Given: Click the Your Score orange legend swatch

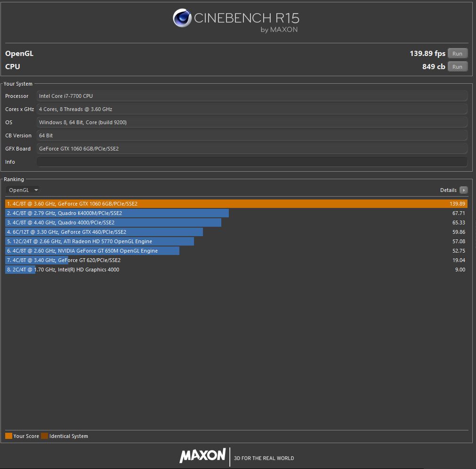Looking at the screenshot, I should pos(8,436).
